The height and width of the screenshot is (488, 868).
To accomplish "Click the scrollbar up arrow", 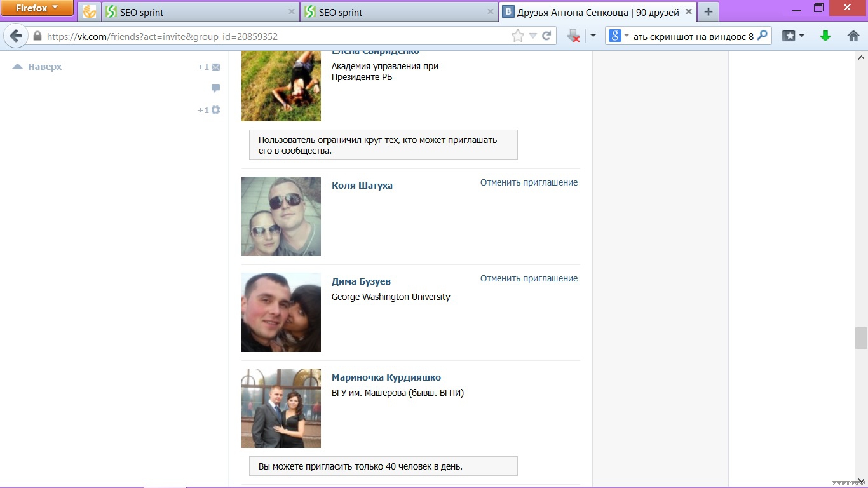I will [x=861, y=57].
